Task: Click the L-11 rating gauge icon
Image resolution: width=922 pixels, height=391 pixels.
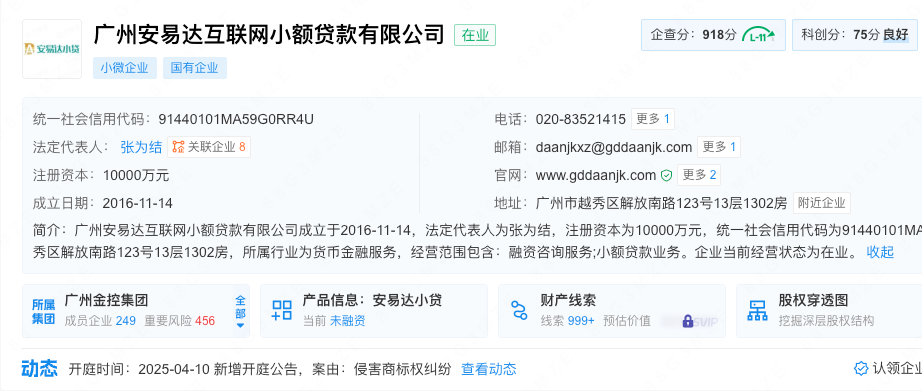Action: (759, 35)
